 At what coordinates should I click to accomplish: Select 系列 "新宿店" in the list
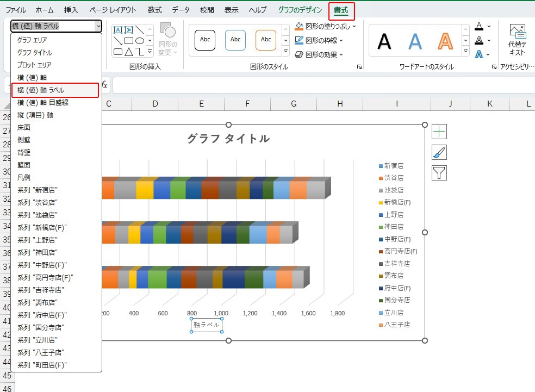[x=37, y=190]
